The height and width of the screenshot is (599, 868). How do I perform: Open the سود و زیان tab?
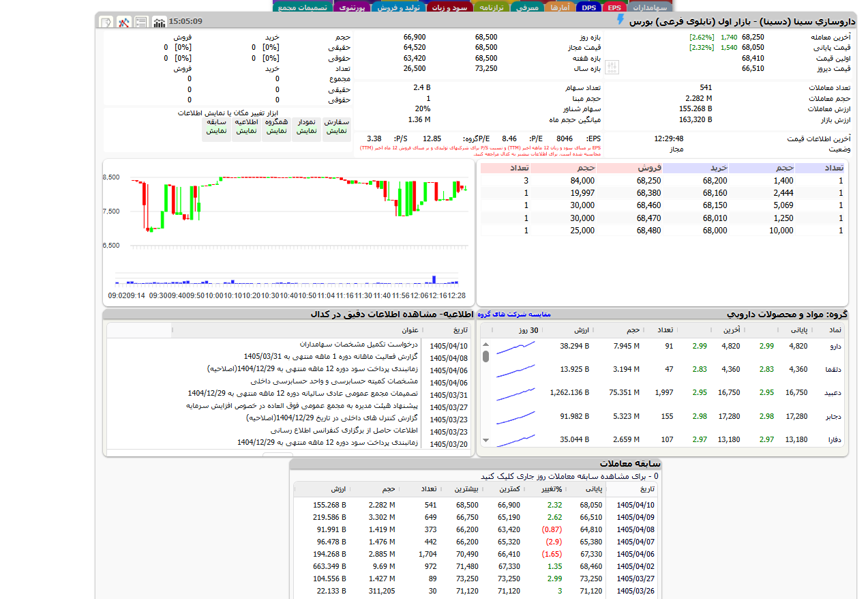tap(449, 8)
